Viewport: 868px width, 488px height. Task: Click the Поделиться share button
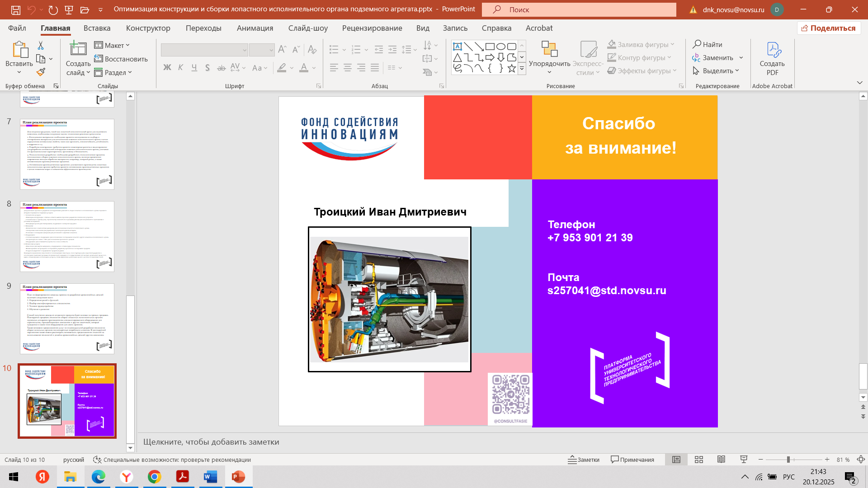829,28
